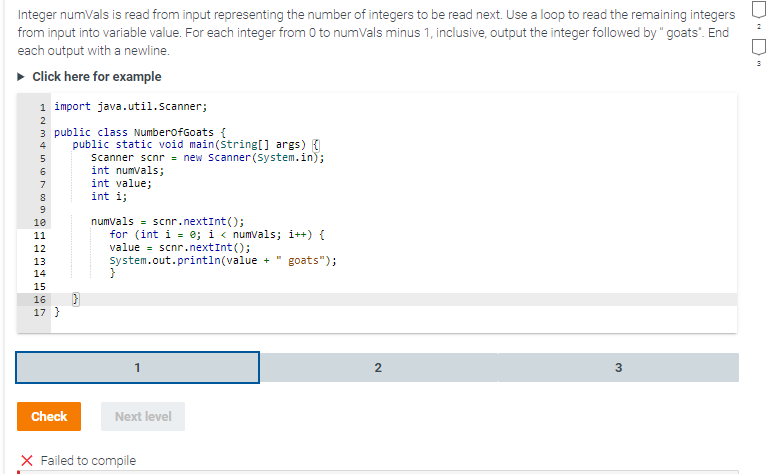Select level 1 tab

[137, 367]
